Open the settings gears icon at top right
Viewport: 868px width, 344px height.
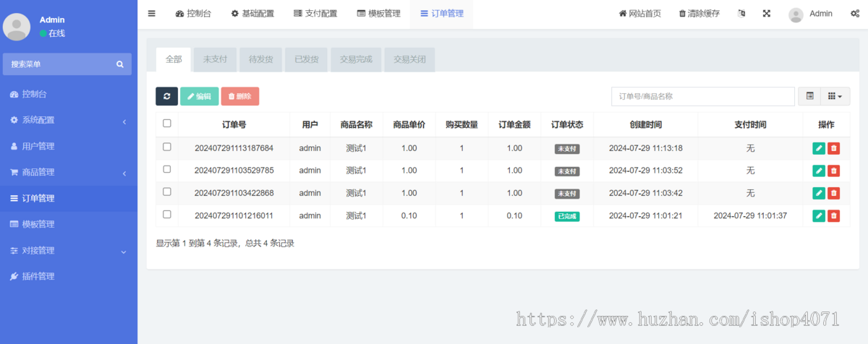pos(854,14)
